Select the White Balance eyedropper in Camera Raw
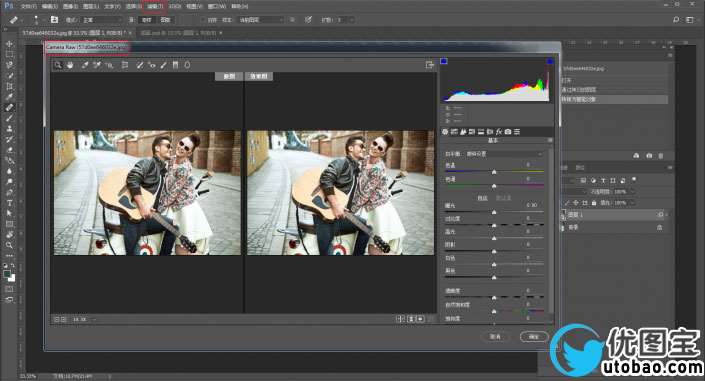This screenshot has width=705, height=381. (85, 65)
